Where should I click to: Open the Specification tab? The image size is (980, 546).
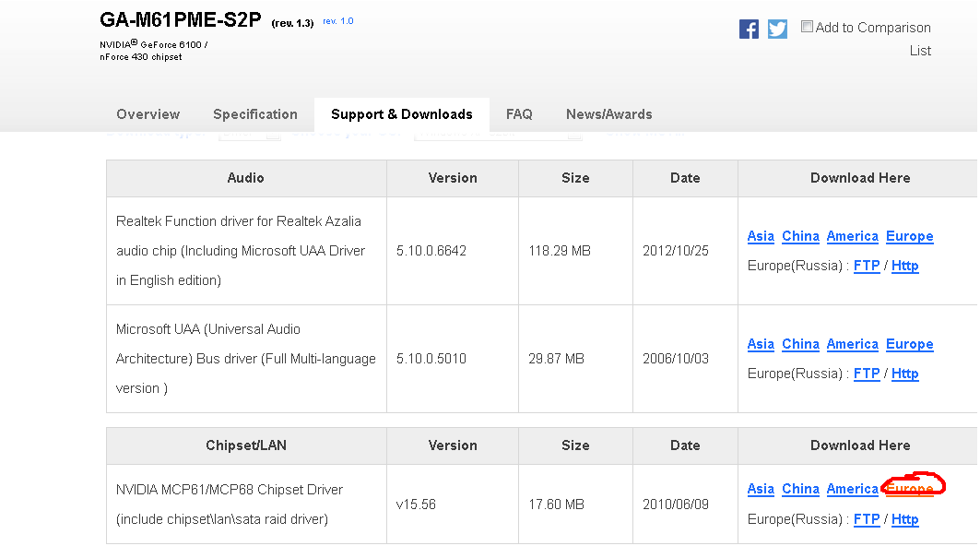click(x=255, y=114)
